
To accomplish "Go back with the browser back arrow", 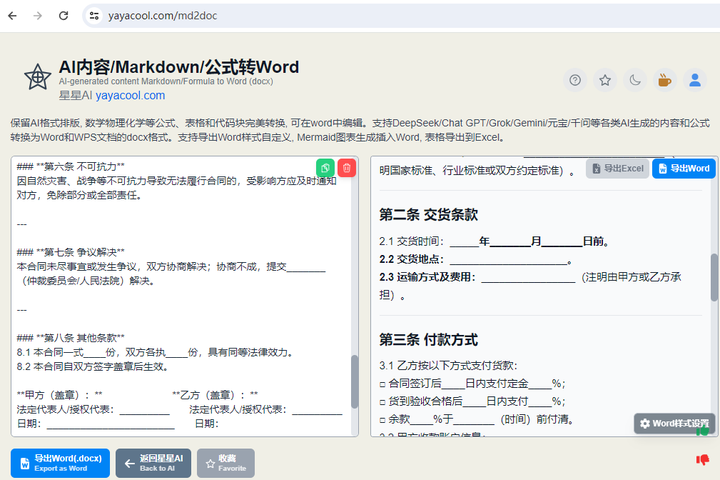I will [x=12, y=16].
